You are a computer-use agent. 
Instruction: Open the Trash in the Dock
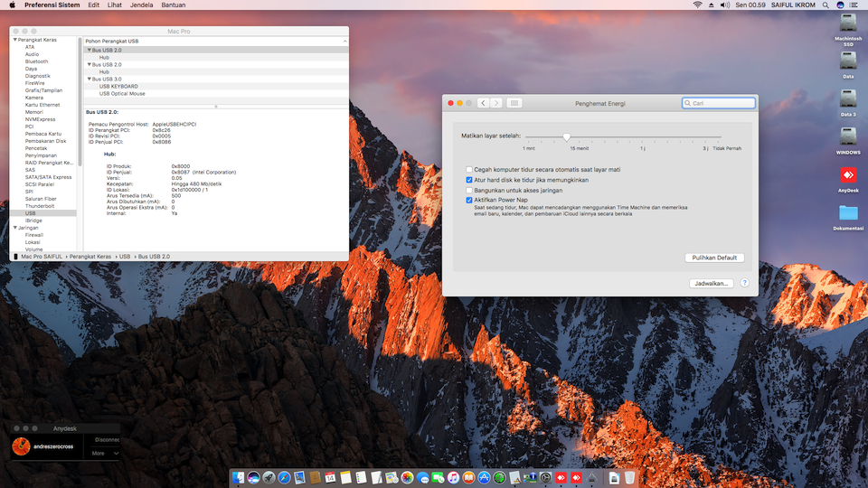629,477
